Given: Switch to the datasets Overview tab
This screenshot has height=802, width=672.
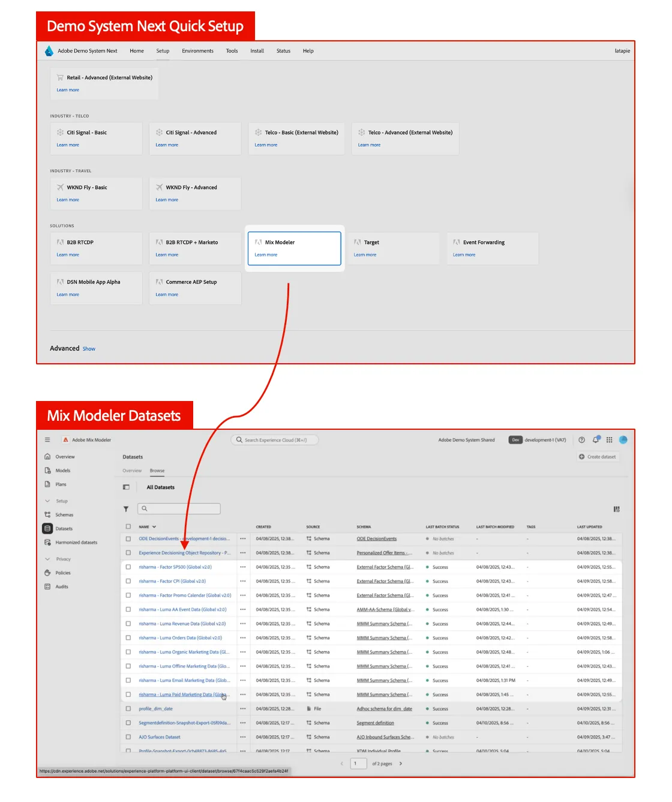Looking at the screenshot, I should click(x=132, y=471).
